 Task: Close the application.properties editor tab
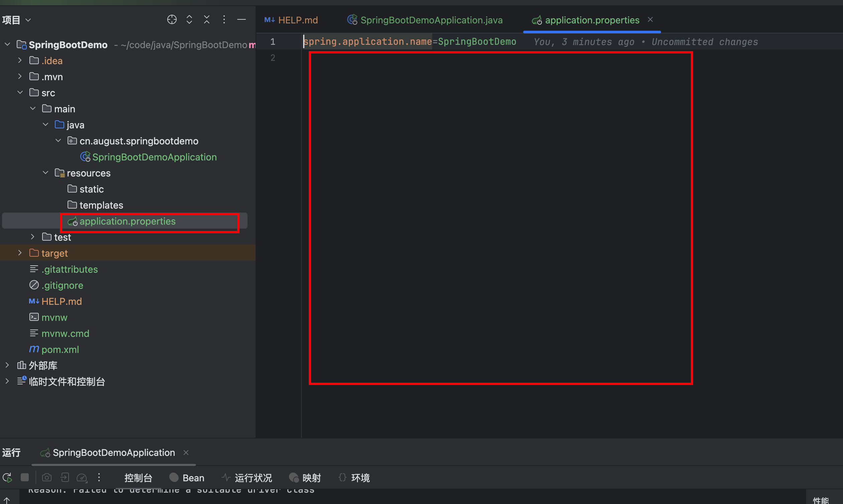pyautogui.click(x=650, y=20)
